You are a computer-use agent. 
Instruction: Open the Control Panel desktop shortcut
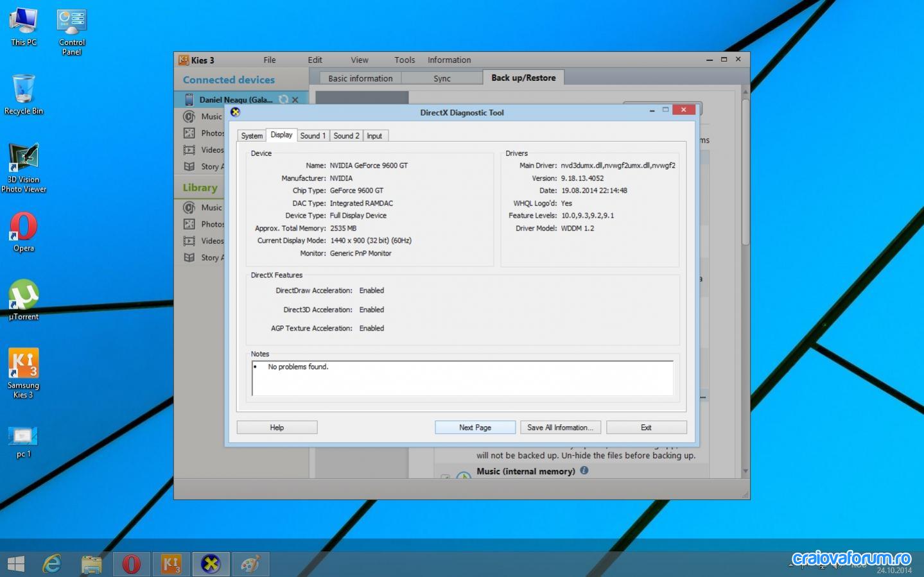[x=72, y=32]
